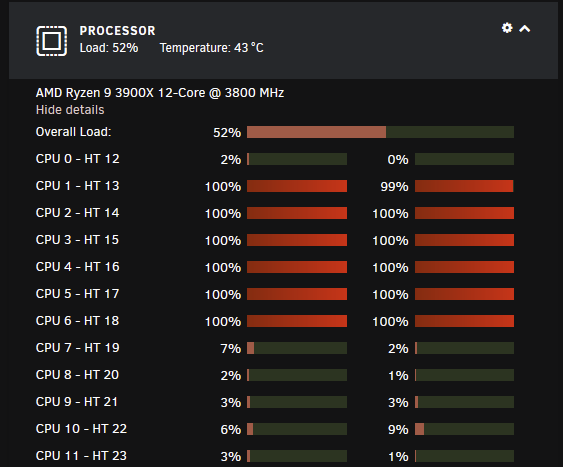The height and width of the screenshot is (467, 563).
Task: Click the HT 22 9% load bar
Action: click(x=464, y=429)
